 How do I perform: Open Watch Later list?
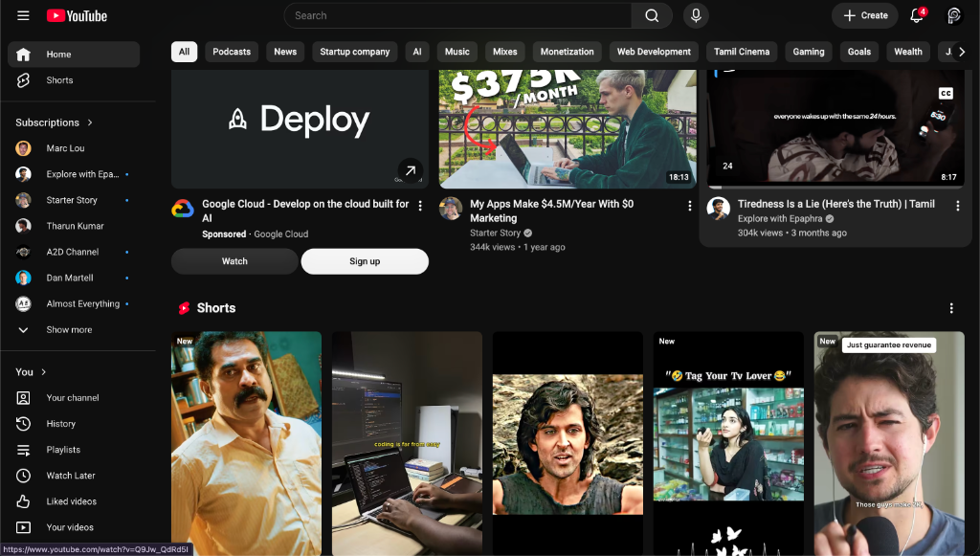(74, 476)
